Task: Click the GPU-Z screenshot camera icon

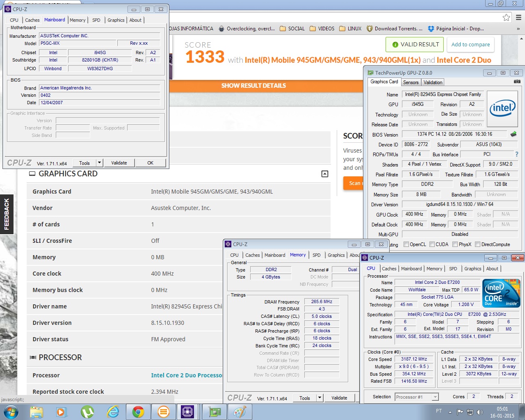Action: point(517,82)
